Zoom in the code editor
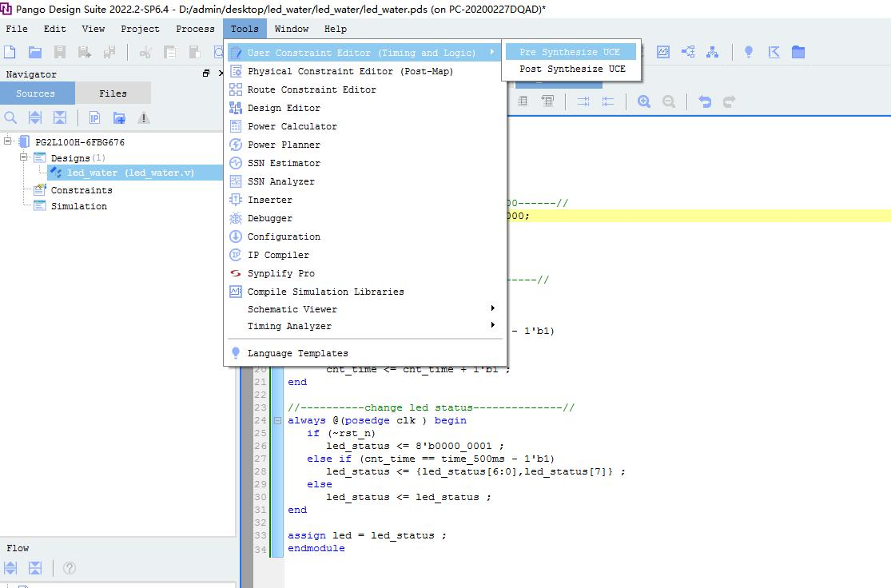The height and width of the screenshot is (588, 891). point(644,101)
